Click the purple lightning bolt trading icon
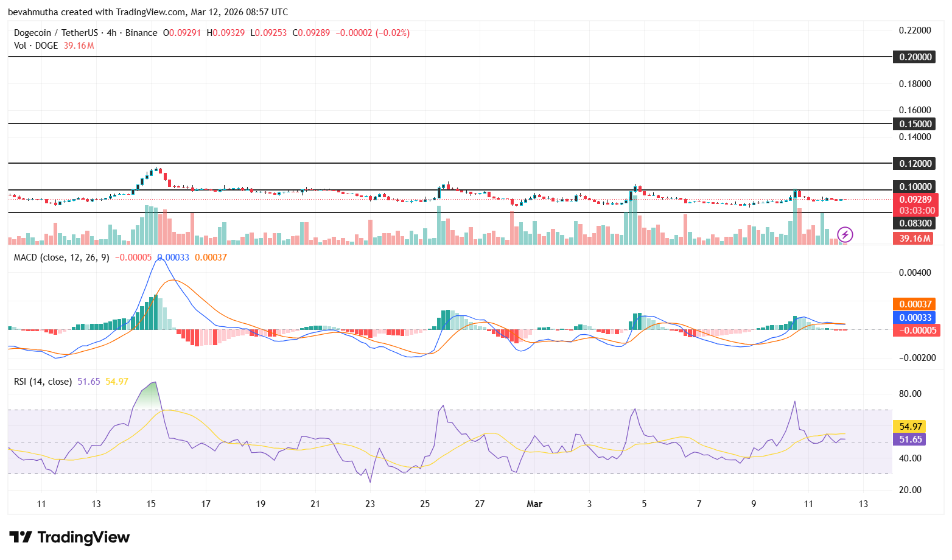The image size is (952, 560). pos(846,234)
